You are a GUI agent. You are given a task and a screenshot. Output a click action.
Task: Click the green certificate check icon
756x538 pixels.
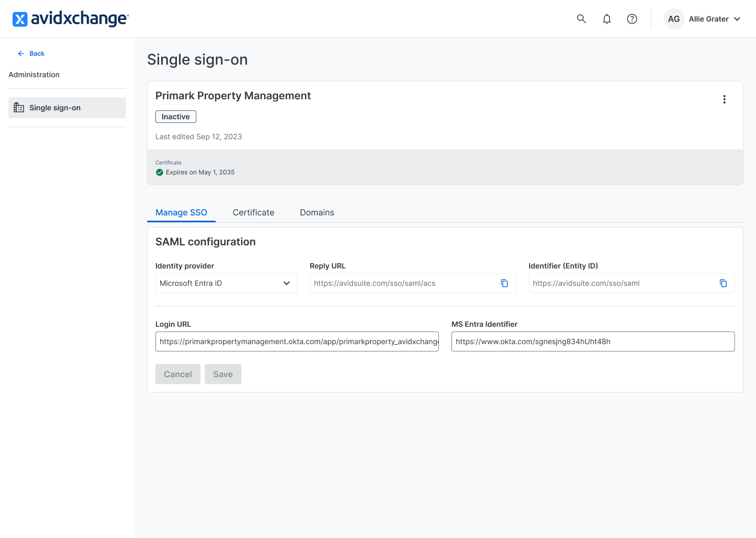point(160,172)
